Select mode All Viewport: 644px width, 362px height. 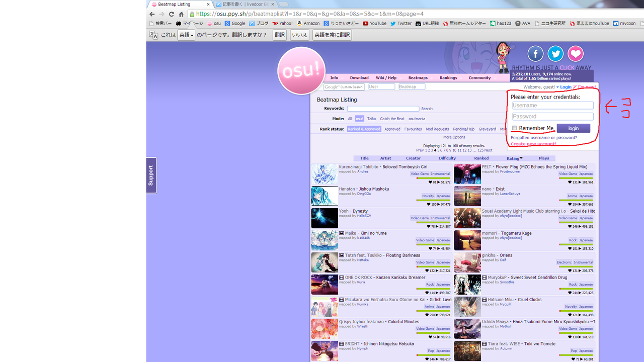click(350, 119)
